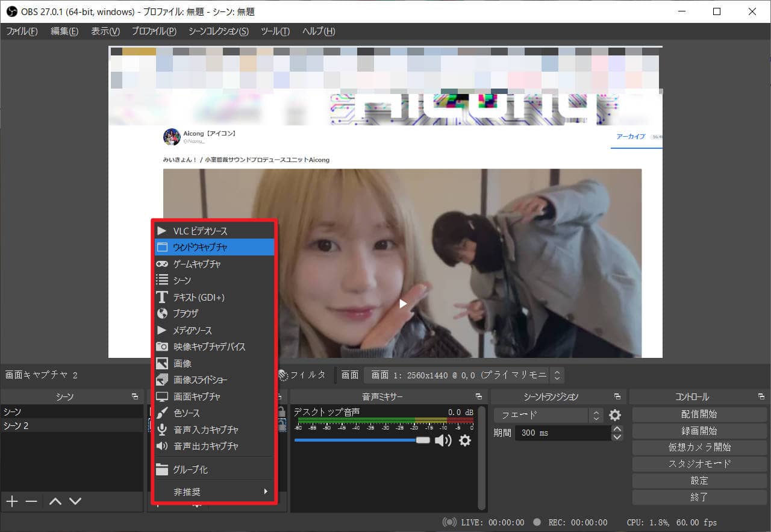Add a ゲームキャプチャ source
The image size is (771, 532).
click(x=197, y=264)
